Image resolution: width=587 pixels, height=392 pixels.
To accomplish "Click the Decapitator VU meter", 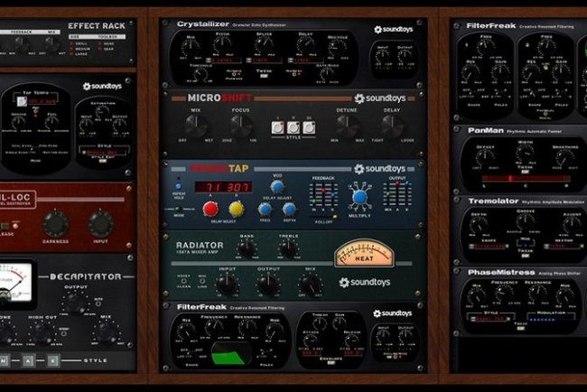I will (15, 284).
